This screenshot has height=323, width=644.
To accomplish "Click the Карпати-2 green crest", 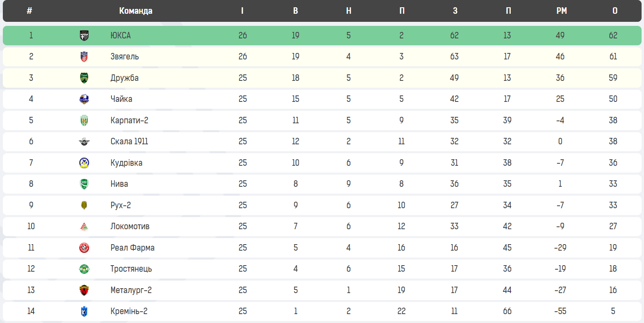I will pyautogui.click(x=84, y=120).
